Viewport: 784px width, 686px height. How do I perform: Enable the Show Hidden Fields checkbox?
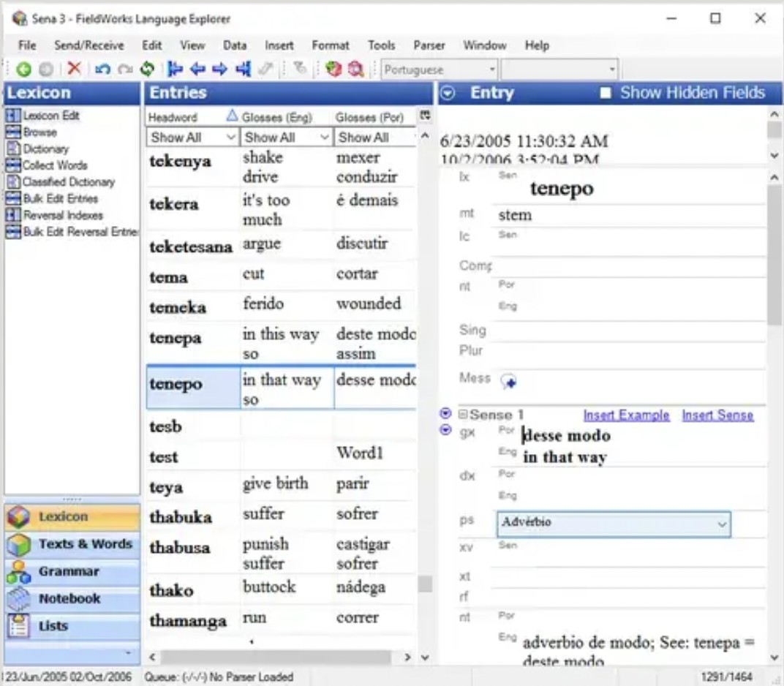[x=606, y=94]
